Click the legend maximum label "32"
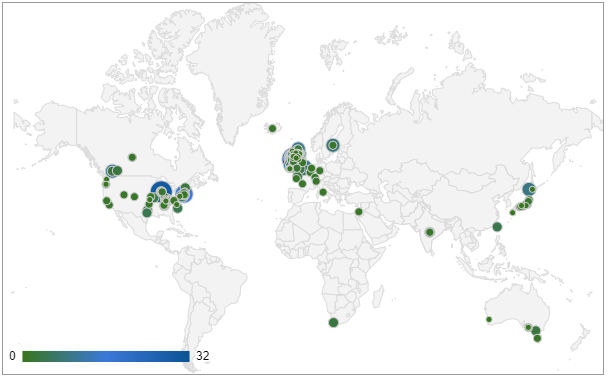The height and width of the screenshot is (378, 608). (x=203, y=356)
